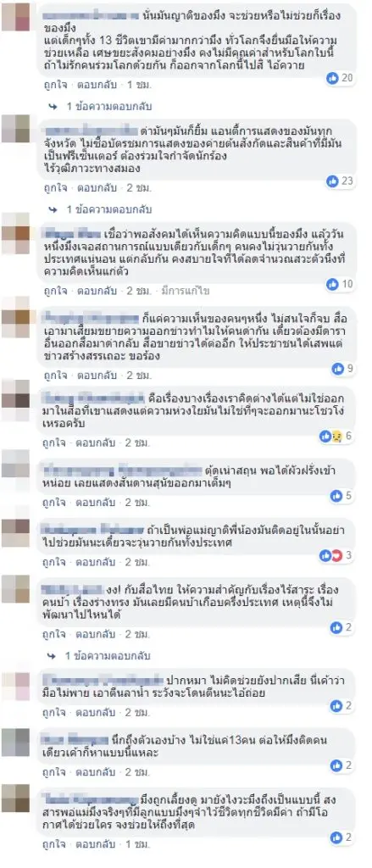Open profile picture beside ปากหมา comment

(15, 687)
